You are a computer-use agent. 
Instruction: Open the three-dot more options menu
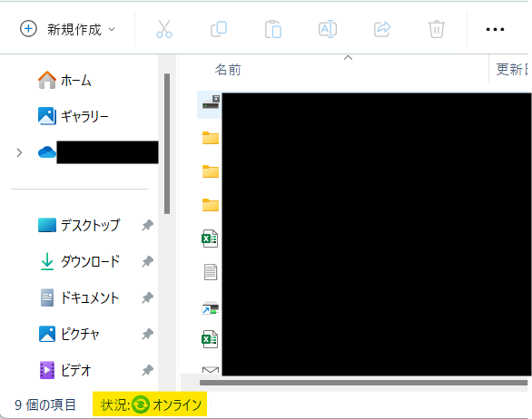tap(495, 30)
